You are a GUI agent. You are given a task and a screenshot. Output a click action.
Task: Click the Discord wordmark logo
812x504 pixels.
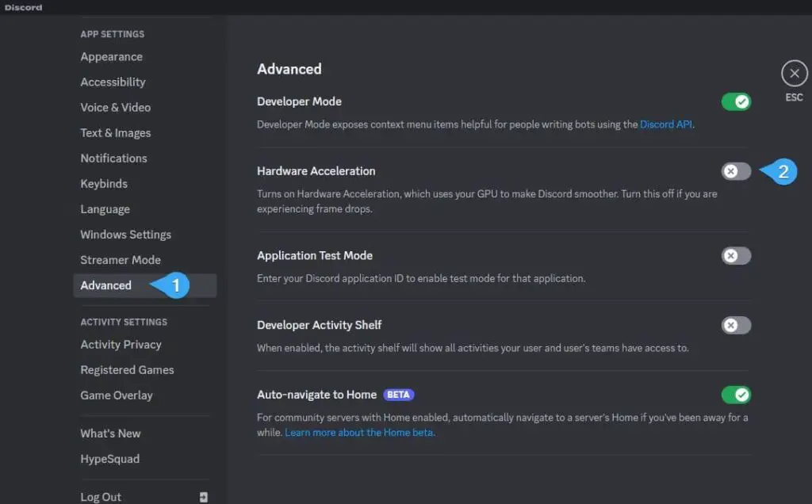coord(23,7)
